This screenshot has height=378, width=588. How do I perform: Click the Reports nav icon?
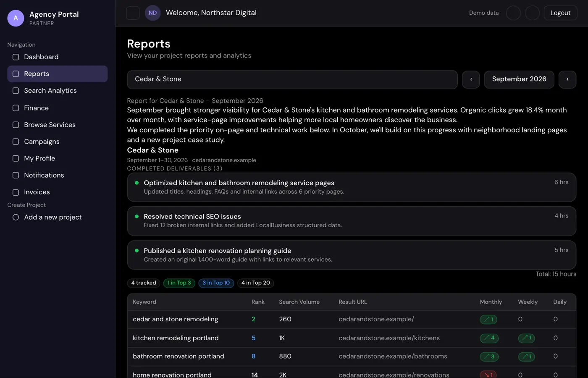(16, 74)
